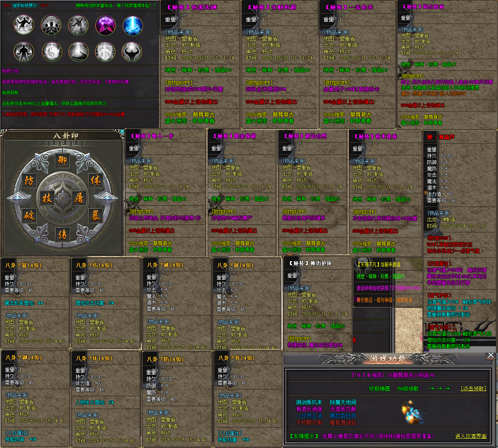Select the 御 slot on the Bagua seal
498x448 pixels.
tap(62, 160)
